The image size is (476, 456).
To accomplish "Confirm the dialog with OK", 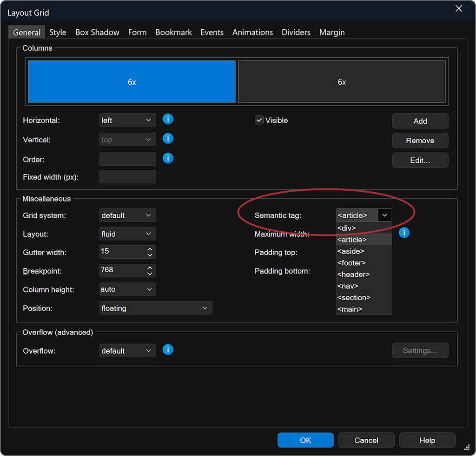I will 305,440.
